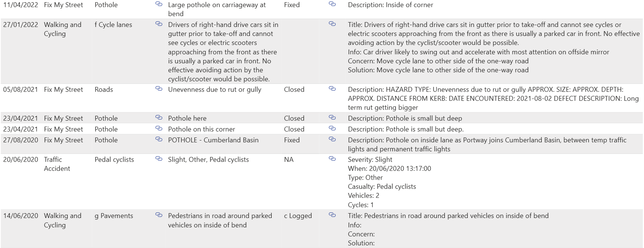The height and width of the screenshot is (248, 644).
Task: Select "Traffic Accident" source cell
Action: 57,164
